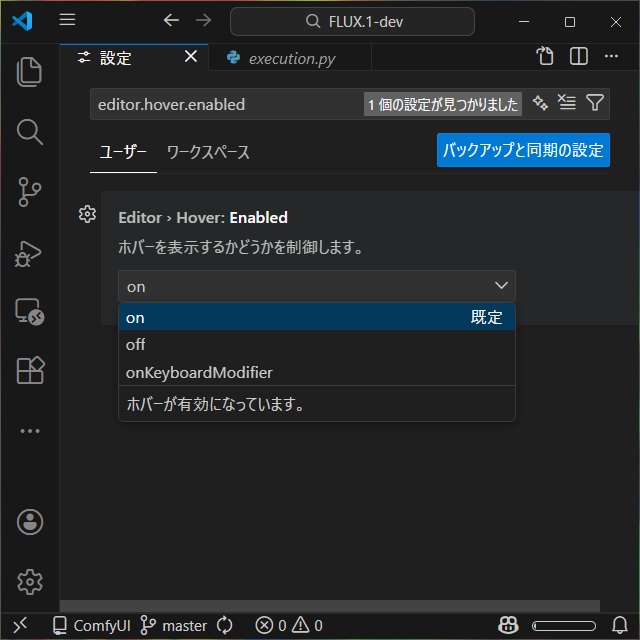The width and height of the screenshot is (640, 640).
Task: Click Open Settings (JSON) icon in tab bar
Action: pyautogui.click(x=545, y=57)
